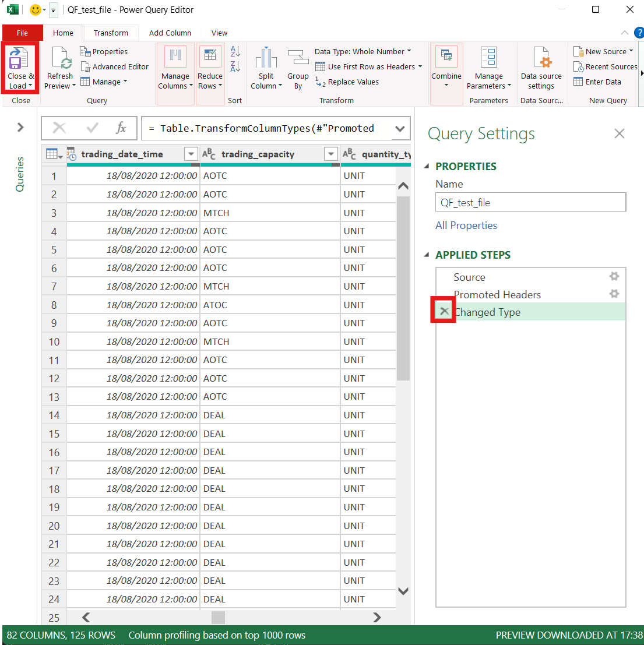
Task: Switch to the View tab
Action: [x=219, y=33]
